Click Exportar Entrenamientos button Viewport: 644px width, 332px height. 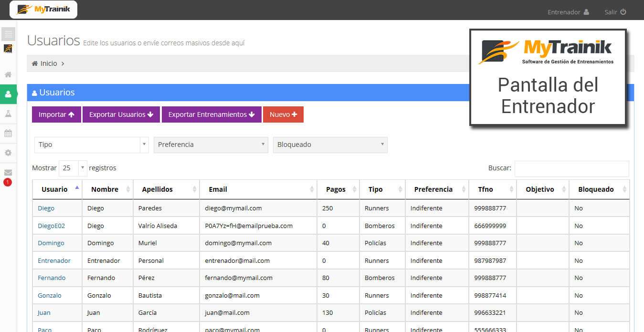point(211,114)
